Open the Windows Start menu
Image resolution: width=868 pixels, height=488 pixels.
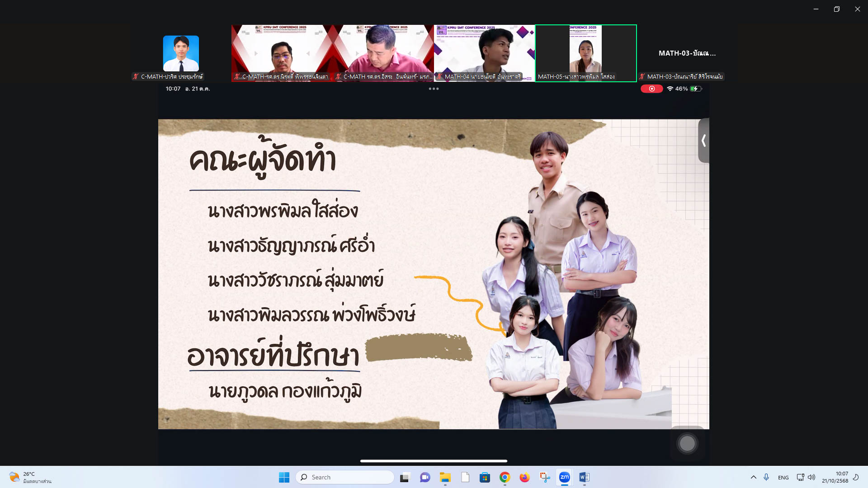pyautogui.click(x=284, y=477)
